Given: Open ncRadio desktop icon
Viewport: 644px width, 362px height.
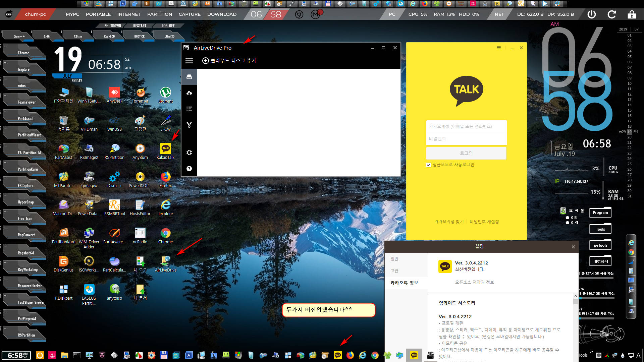Looking at the screenshot, I should coord(140,236).
